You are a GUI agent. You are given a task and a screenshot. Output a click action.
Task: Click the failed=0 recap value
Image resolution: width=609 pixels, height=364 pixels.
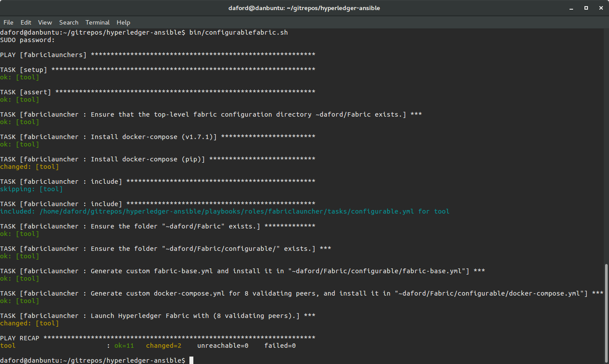pyautogui.click(x=280, y=346)
